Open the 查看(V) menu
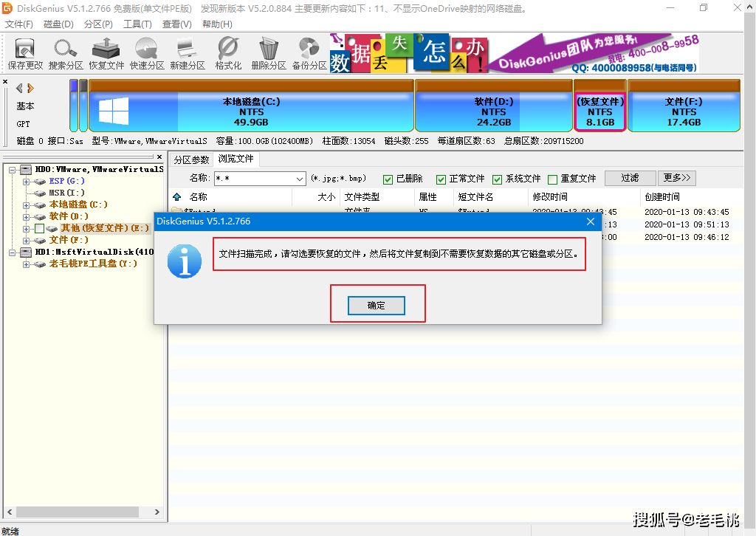756x536 pixels. 177,24
